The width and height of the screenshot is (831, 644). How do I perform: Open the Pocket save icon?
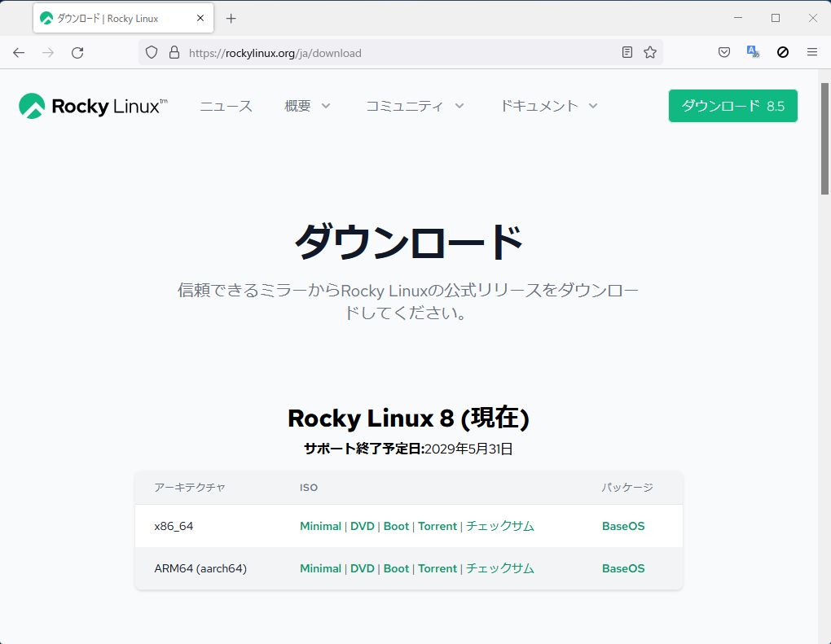tap(723, 53)
